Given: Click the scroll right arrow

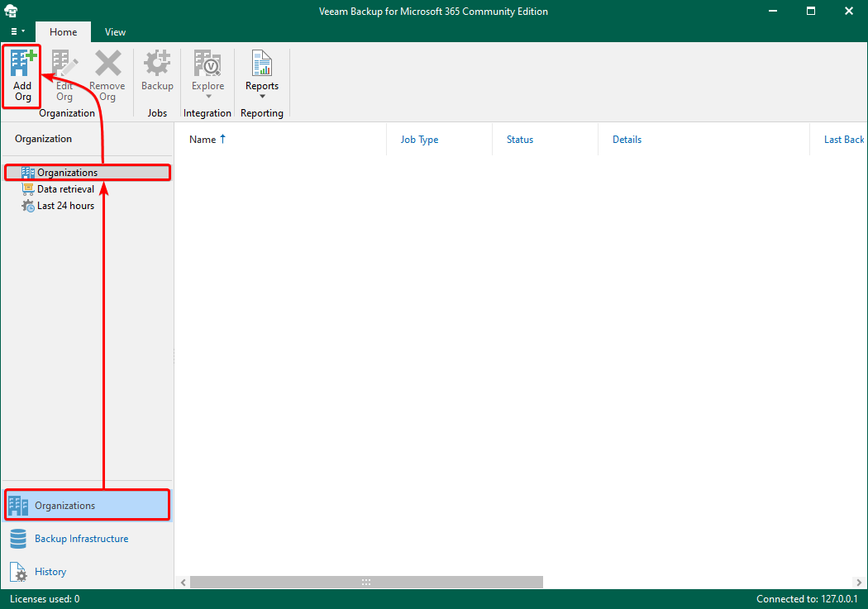Looking at the screenshot, I should click(859, 582).
